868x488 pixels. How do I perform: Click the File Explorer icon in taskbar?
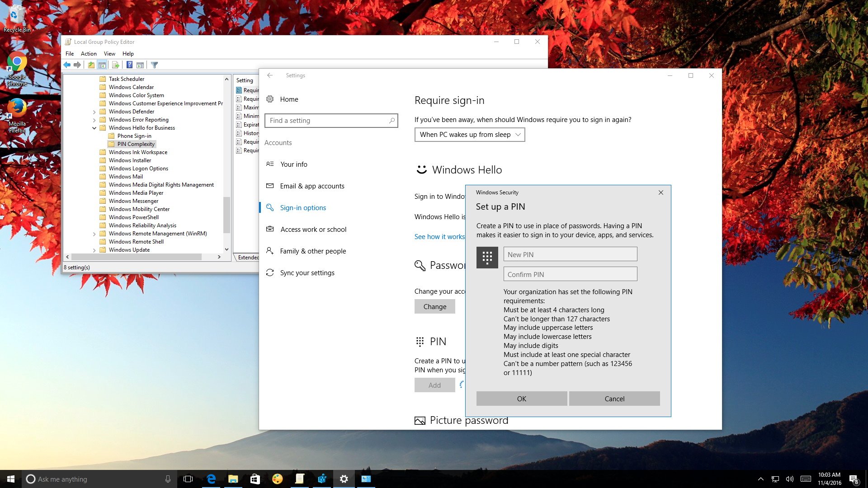[232, 479]
